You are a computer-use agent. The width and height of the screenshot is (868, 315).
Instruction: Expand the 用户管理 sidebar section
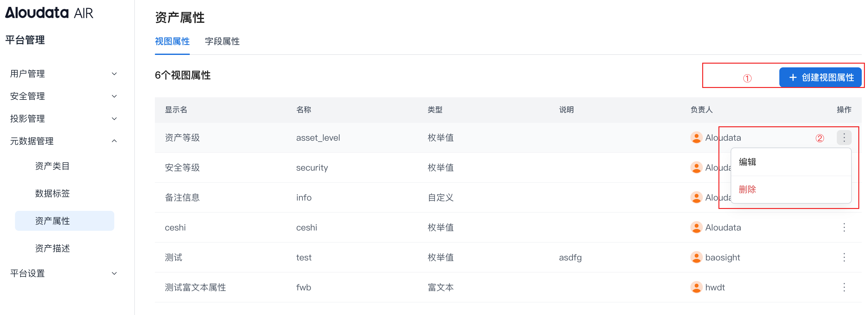pos(63,74)
